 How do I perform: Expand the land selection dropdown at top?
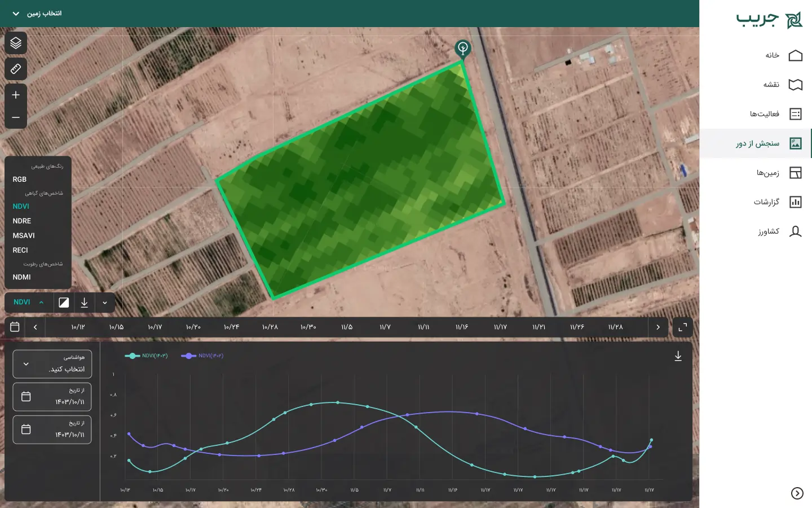(x=37, y=13)
